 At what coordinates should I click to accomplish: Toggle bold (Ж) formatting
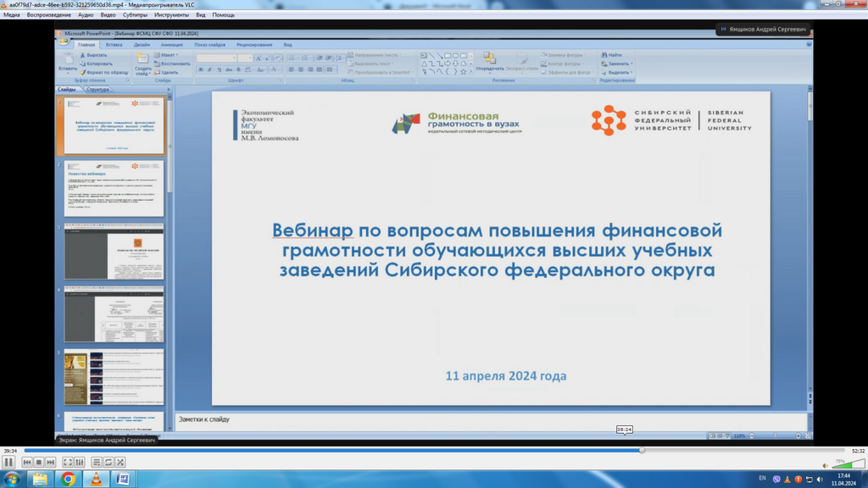[200, 69]
